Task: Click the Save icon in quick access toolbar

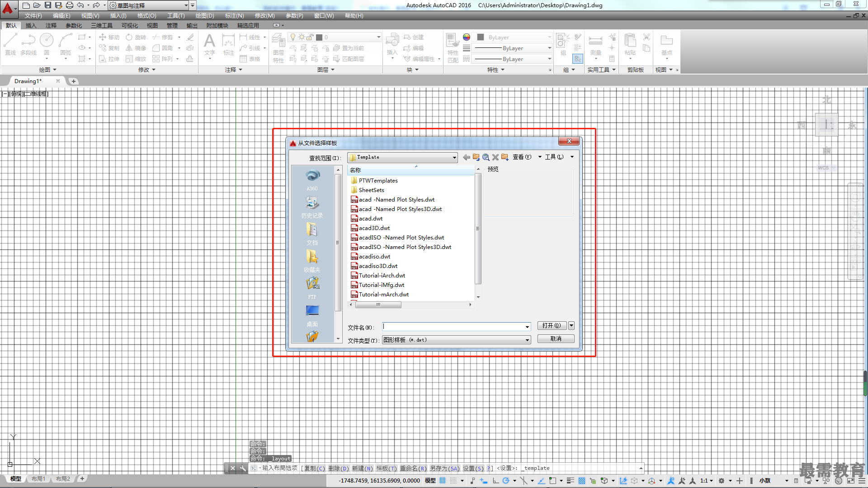Action: pyautogui.click(x=48, y=5)
